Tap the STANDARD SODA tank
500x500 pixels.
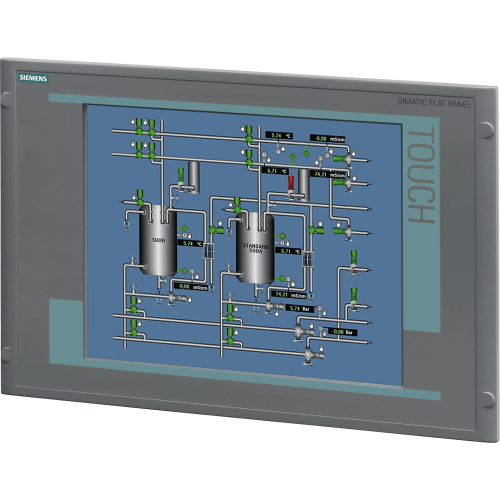255,248
